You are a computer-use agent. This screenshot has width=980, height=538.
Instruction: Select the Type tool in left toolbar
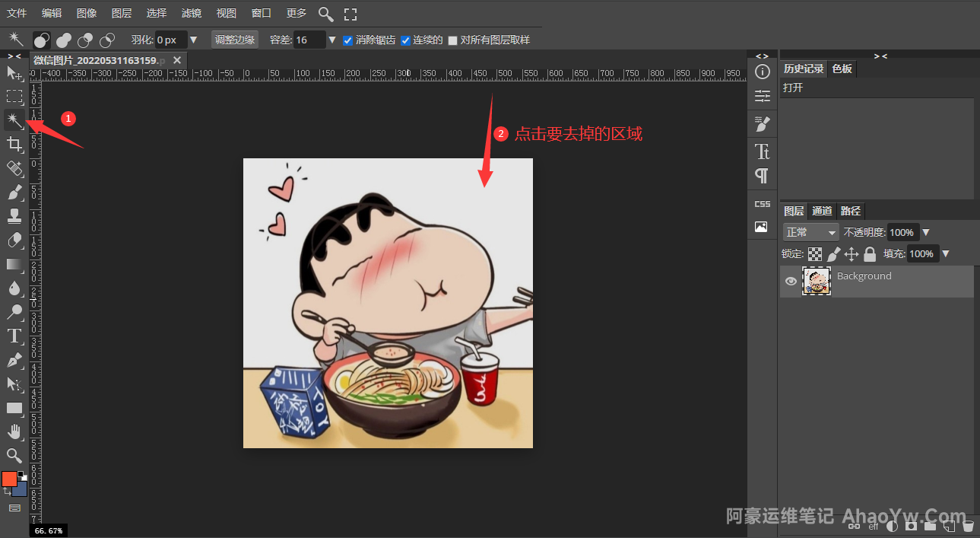(14, 336)
